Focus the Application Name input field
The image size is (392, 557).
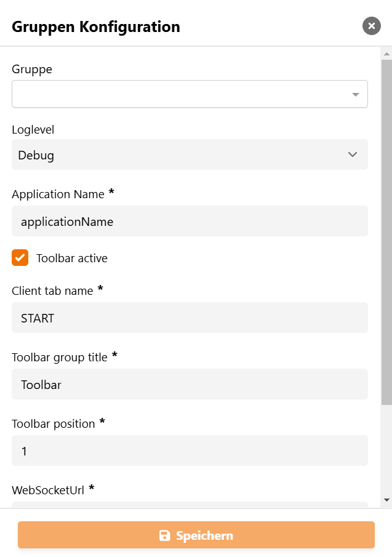click(x=190, y=222)
